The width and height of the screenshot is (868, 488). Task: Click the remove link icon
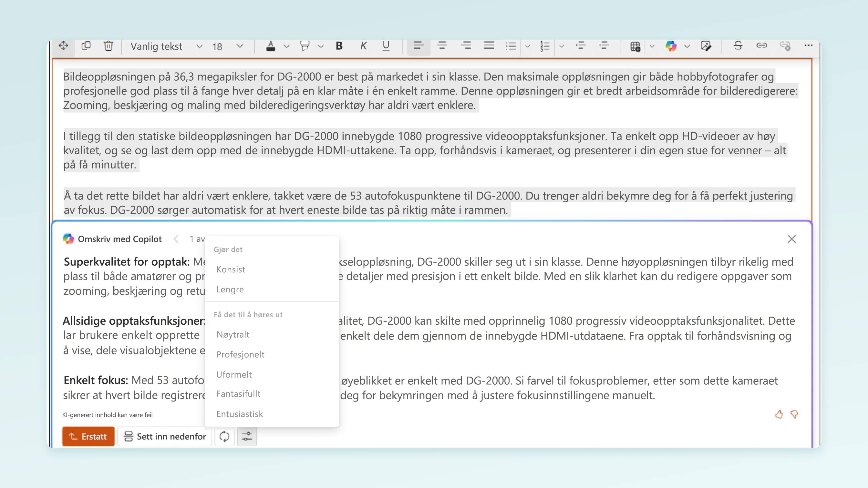pos(785,46)
